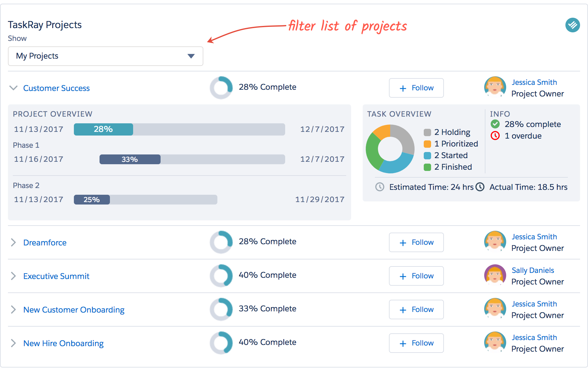Open the Executive Summit project link
This screenshot has height=373, width=588.
[x=56, y=276]
